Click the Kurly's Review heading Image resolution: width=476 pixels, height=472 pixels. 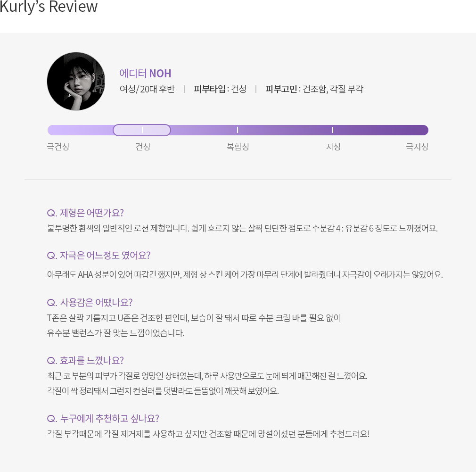click(x=49, y=7)
